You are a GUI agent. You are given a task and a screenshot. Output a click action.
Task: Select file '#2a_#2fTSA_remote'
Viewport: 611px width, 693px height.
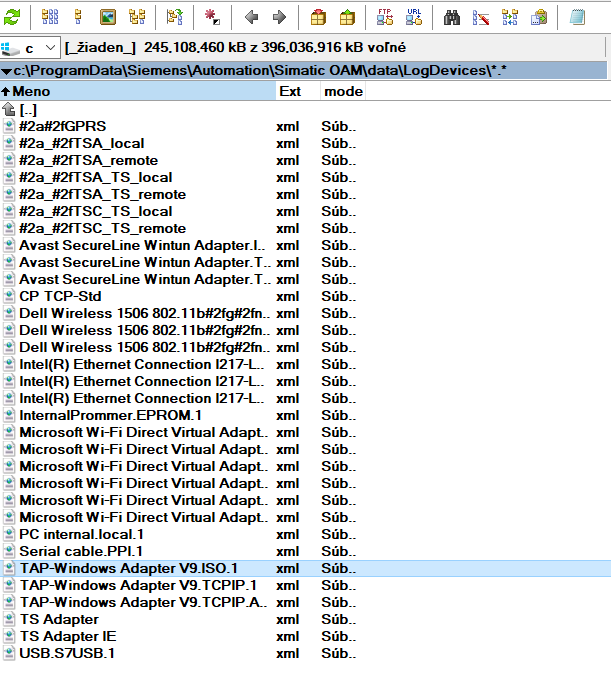(88, 160)
